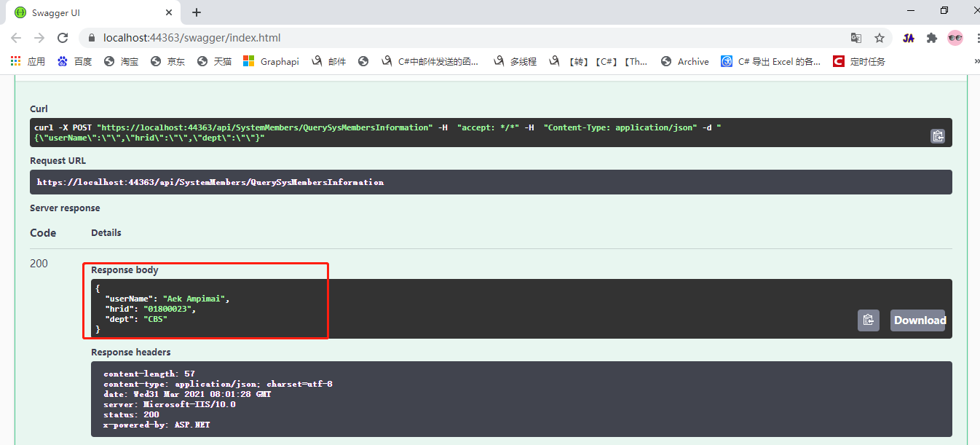Click the Response headers label

[131, 352]
